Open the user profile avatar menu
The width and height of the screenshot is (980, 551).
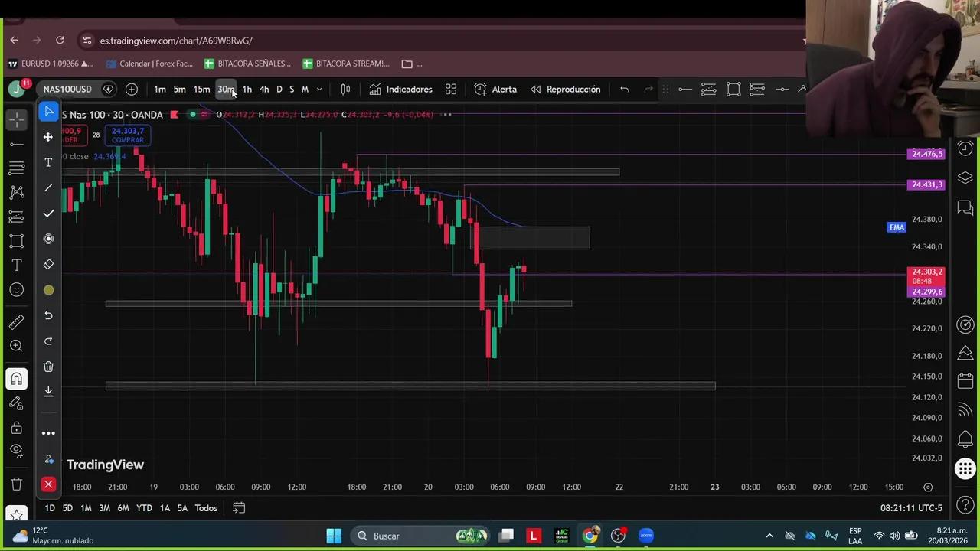(16, 90)
